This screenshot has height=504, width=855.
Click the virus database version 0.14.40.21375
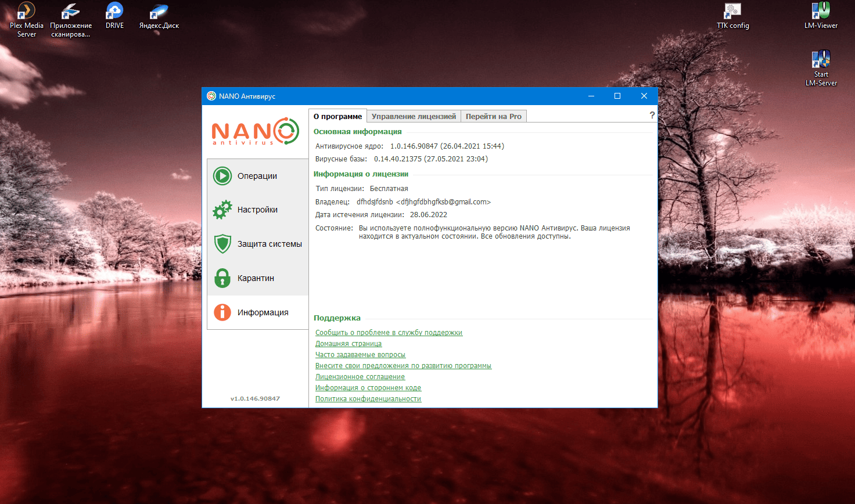pyautogui.click(x=398, y=159)
